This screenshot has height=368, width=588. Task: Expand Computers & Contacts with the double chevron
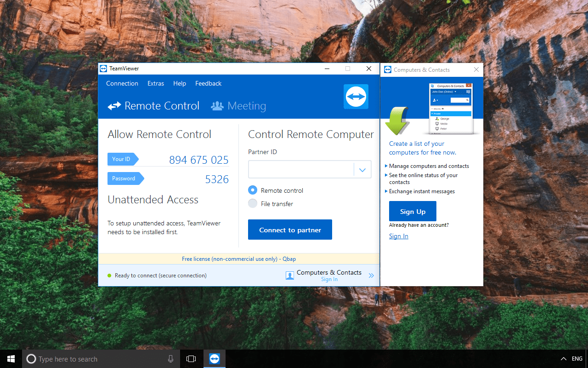[371, 276]
